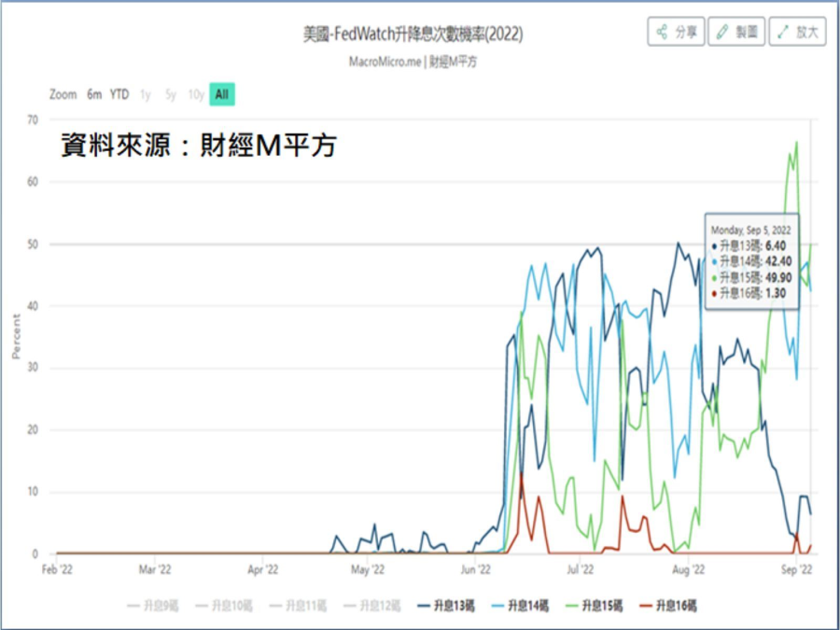
Task: Click the chart title 美國-FedWatch升降息次數機率(2022)
Action: (413, 35)
